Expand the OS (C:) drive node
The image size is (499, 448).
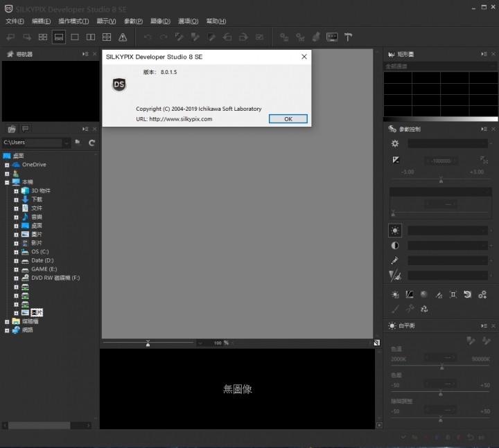point(16,252)
